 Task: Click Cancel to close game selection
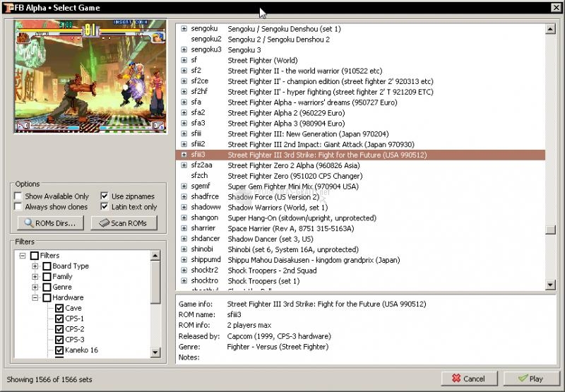point(470,379)
